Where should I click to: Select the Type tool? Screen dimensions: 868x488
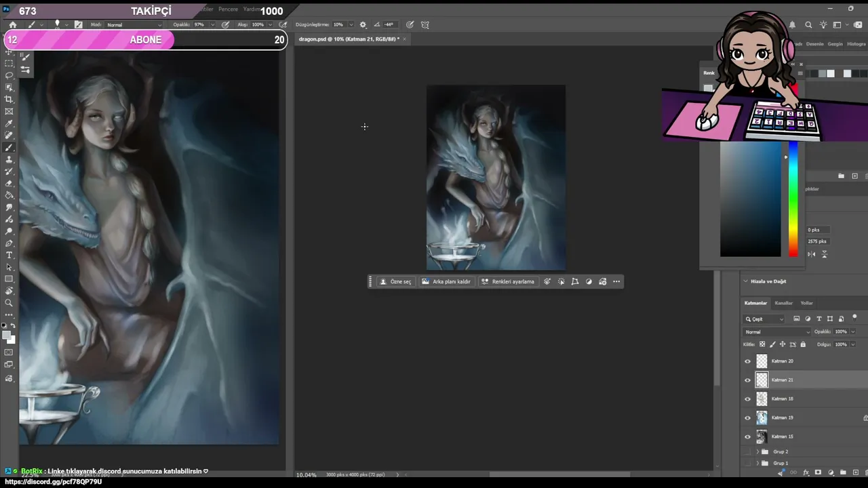click(x=9, y=256)
